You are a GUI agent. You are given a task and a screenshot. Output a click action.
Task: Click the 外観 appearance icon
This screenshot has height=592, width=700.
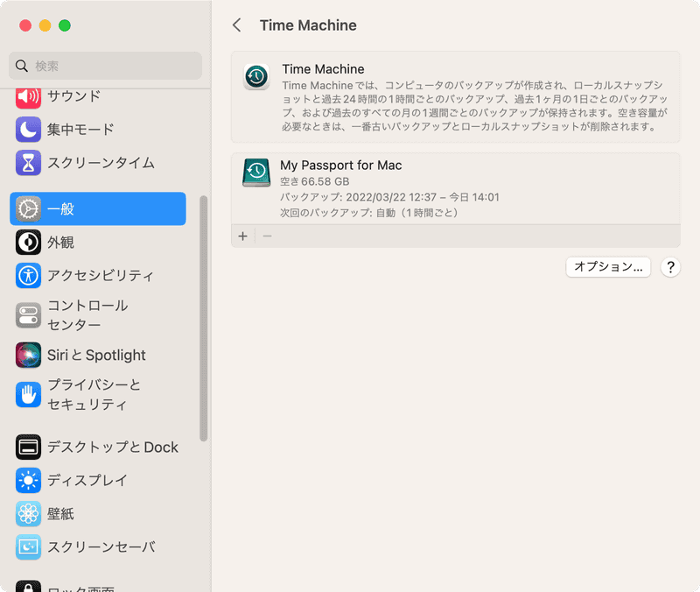tap(27, 243)
